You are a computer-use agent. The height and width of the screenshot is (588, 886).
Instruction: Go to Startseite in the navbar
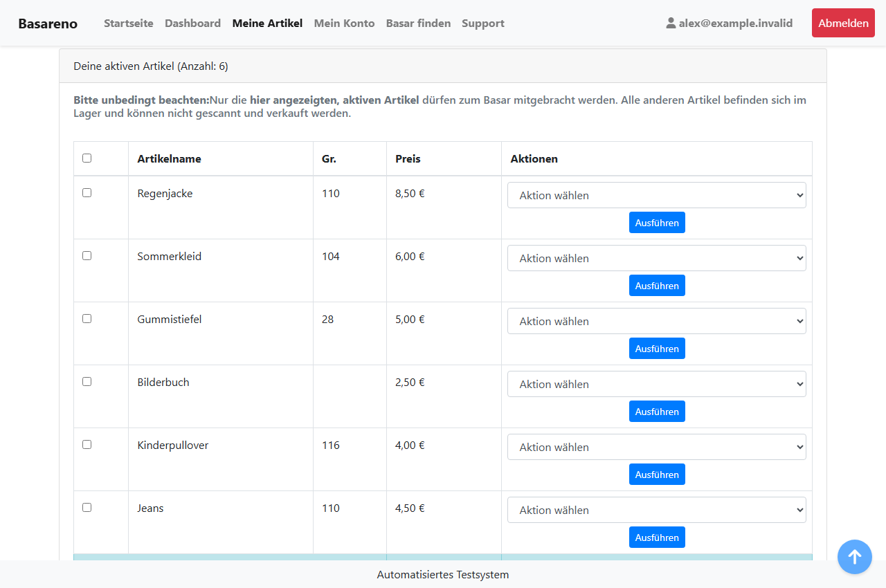tap(129, 23)
